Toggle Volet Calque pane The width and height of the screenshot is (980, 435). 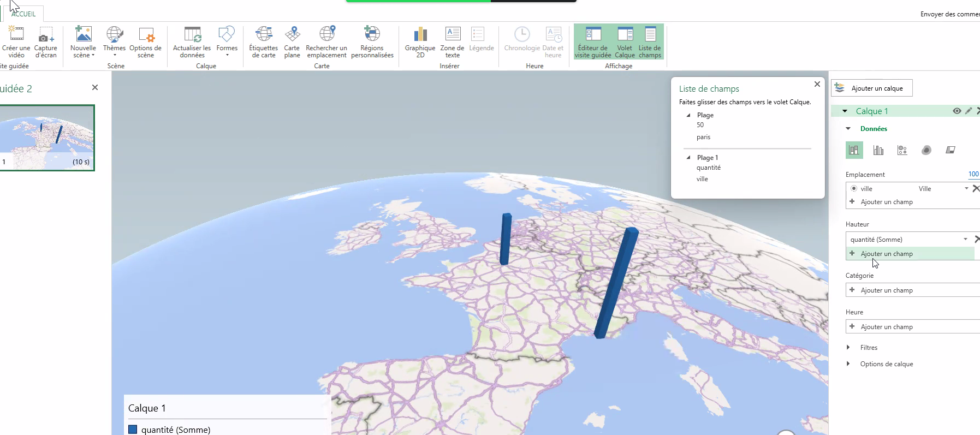point(625,42)
